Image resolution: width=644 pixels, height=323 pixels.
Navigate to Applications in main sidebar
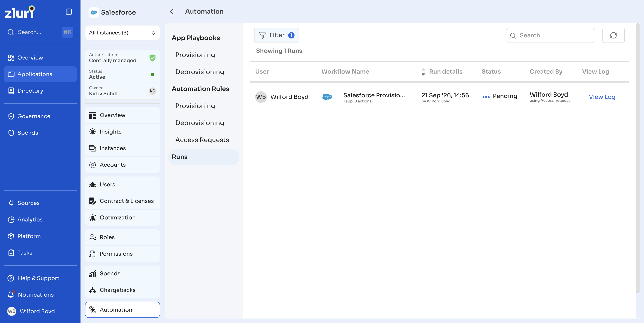40,74
